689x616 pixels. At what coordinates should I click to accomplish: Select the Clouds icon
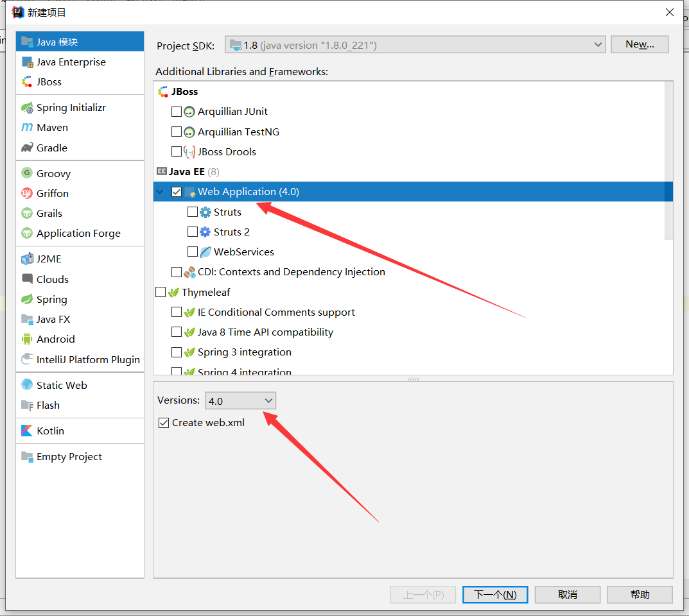[x=27, y=278]
